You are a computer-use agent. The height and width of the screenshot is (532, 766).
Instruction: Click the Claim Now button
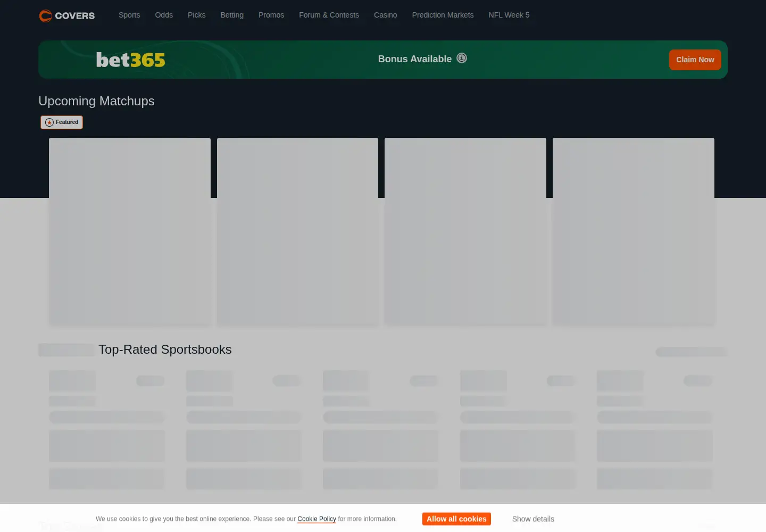point(695,60)
